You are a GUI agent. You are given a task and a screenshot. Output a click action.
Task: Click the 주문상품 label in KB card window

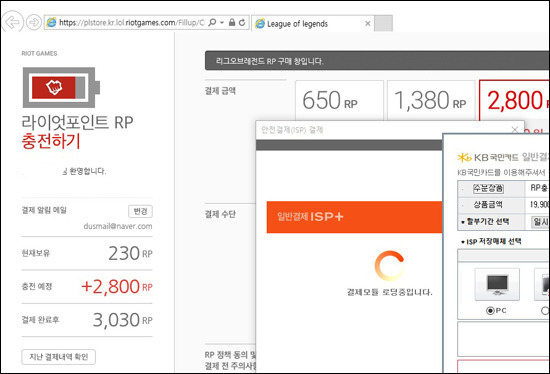[x=488, y=188]
